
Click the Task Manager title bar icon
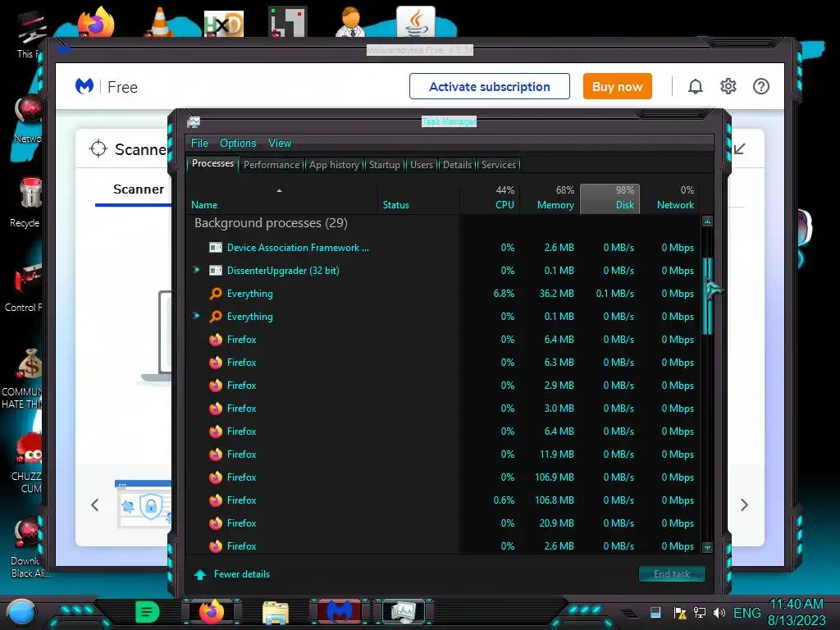coord(194,122)
